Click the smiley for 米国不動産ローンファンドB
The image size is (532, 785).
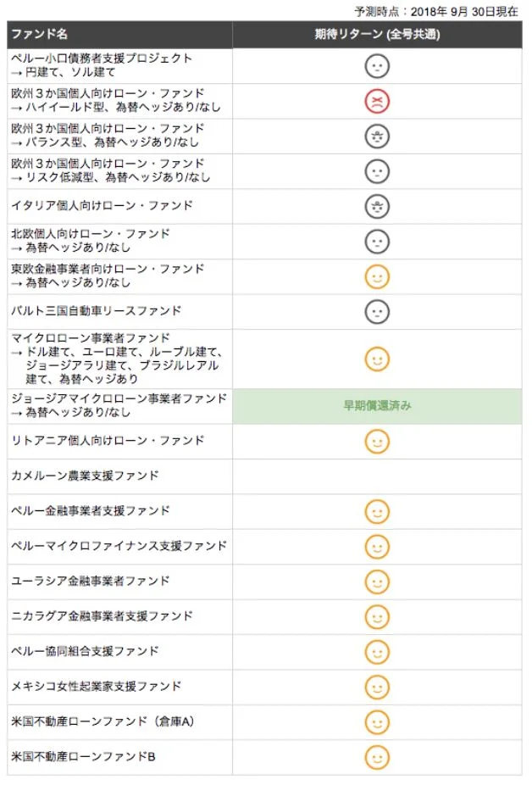coord(376,756)
